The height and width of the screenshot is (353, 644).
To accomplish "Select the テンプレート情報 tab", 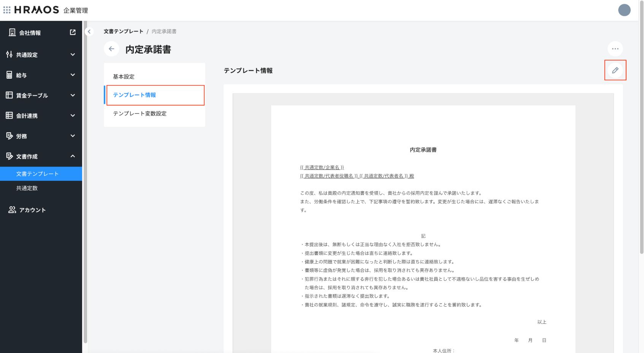I will 135,95.
